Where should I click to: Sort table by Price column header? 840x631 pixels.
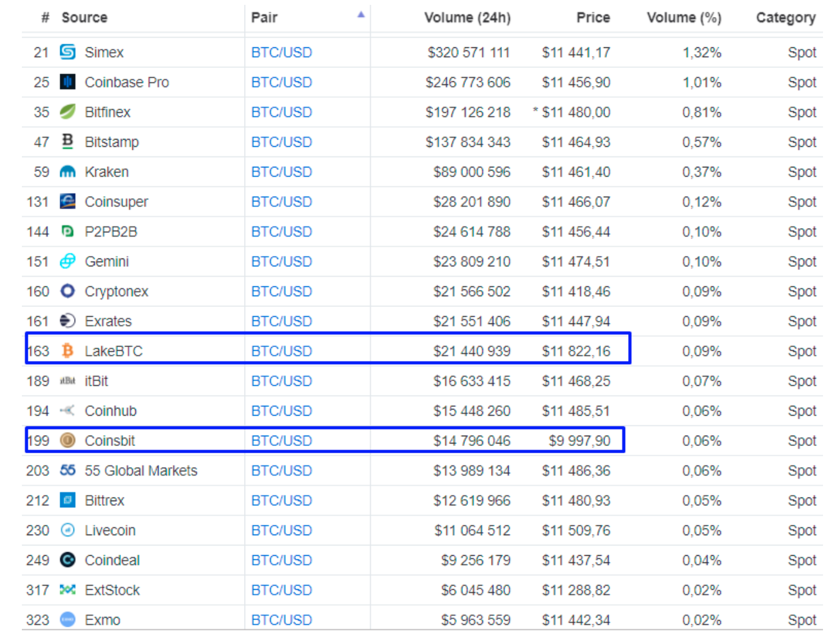coord(593,18)
